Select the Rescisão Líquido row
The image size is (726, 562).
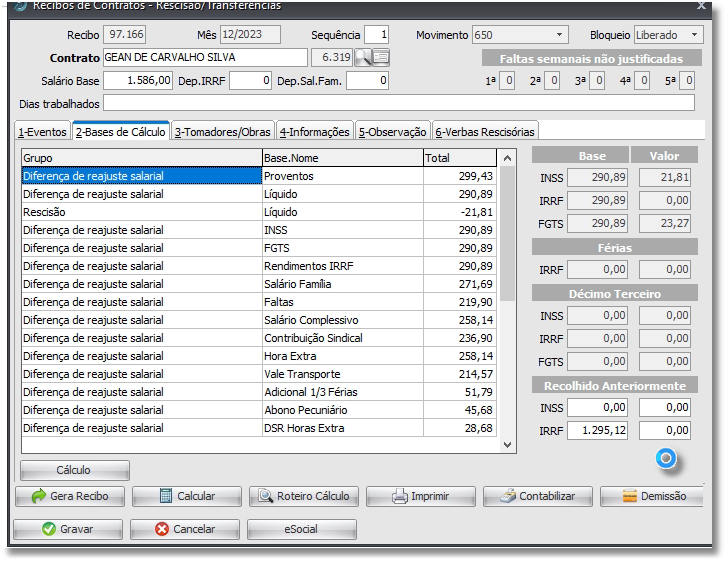[x=259, y=212]
